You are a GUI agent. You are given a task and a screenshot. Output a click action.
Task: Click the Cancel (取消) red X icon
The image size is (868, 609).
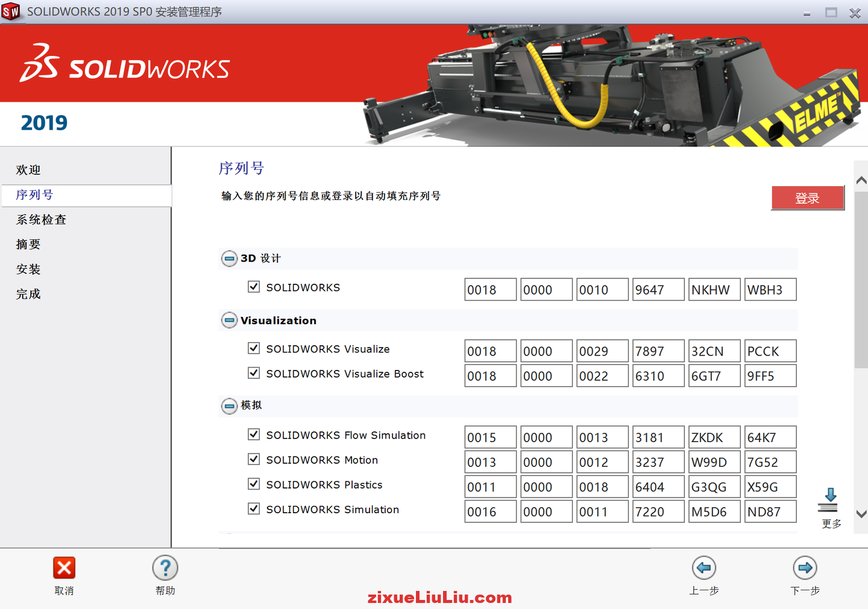[x=64, y=567]
